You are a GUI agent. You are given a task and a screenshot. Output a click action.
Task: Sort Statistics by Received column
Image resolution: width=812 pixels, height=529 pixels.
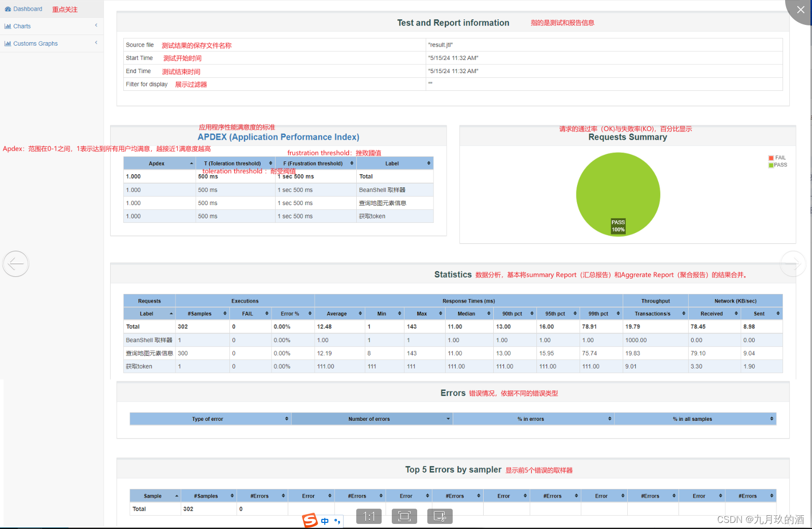(715, 314)
